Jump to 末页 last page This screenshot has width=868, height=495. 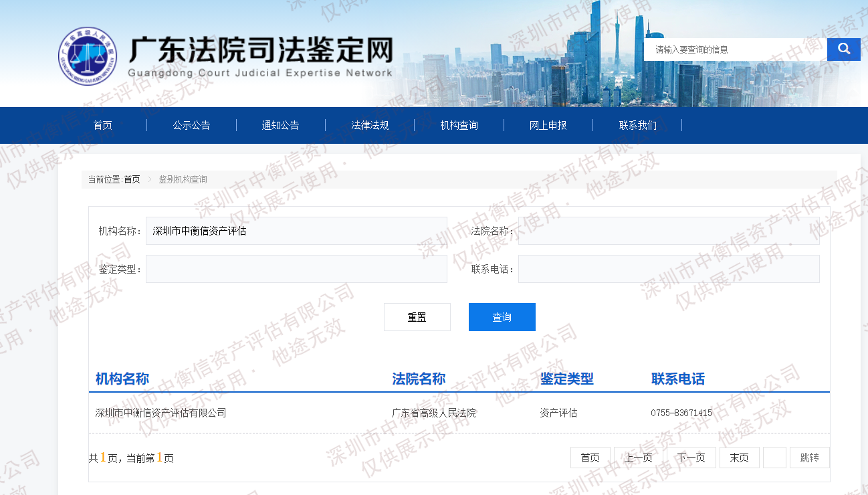click(x=740, y=458)
